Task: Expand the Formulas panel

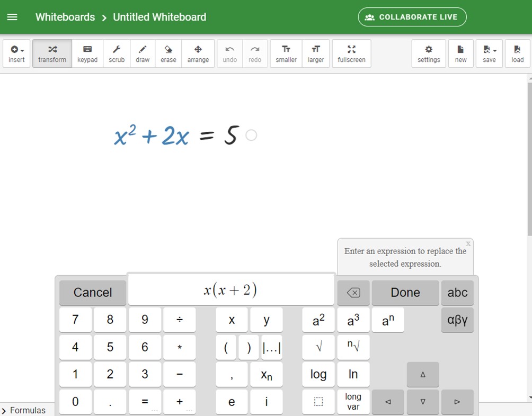Action: (23, 410)
